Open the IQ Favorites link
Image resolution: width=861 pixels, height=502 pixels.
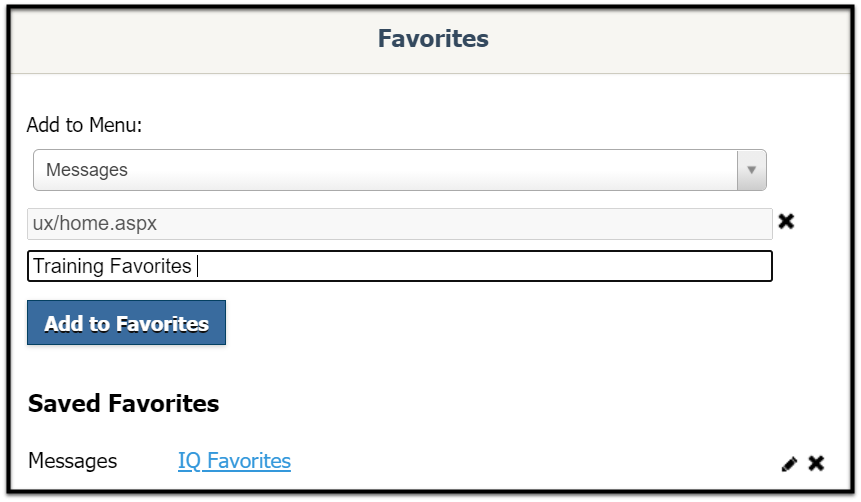(234, 461)
